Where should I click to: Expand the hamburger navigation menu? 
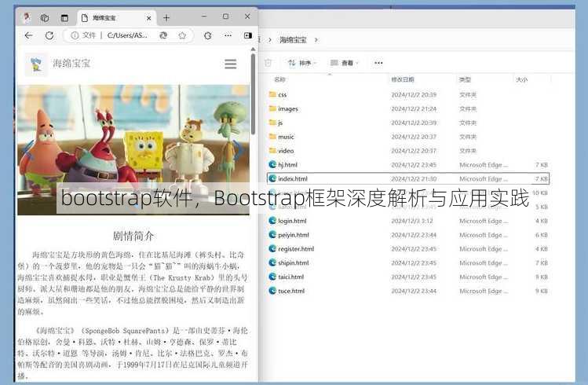230,64
